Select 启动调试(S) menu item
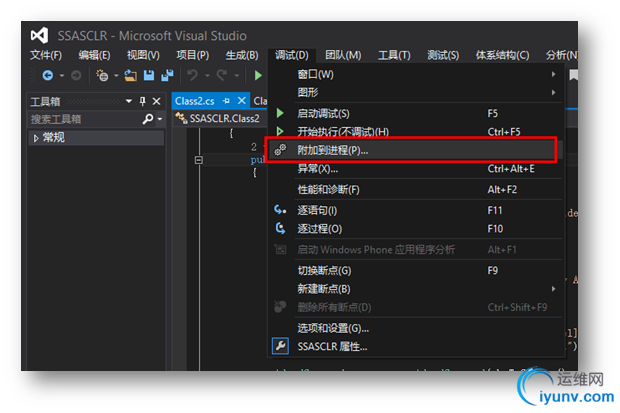Screen dimensions: 620x413 [x=416, y=114]
